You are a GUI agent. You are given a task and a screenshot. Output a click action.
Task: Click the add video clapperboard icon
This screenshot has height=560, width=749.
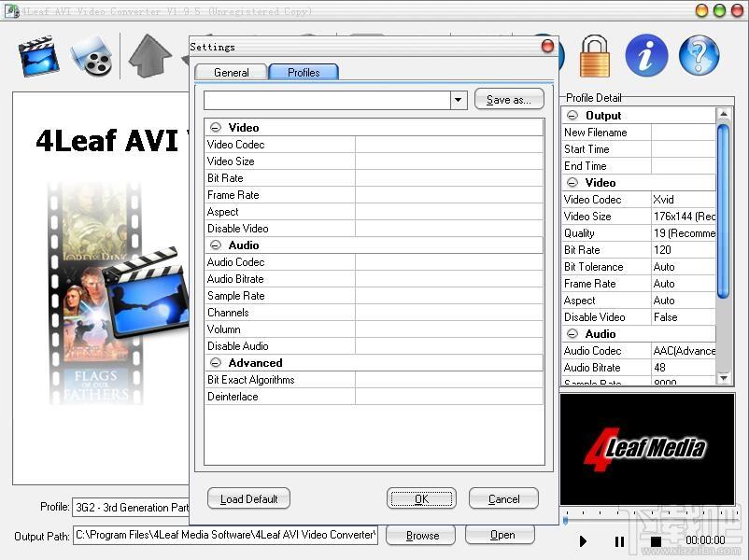click(x=38, y=56)
